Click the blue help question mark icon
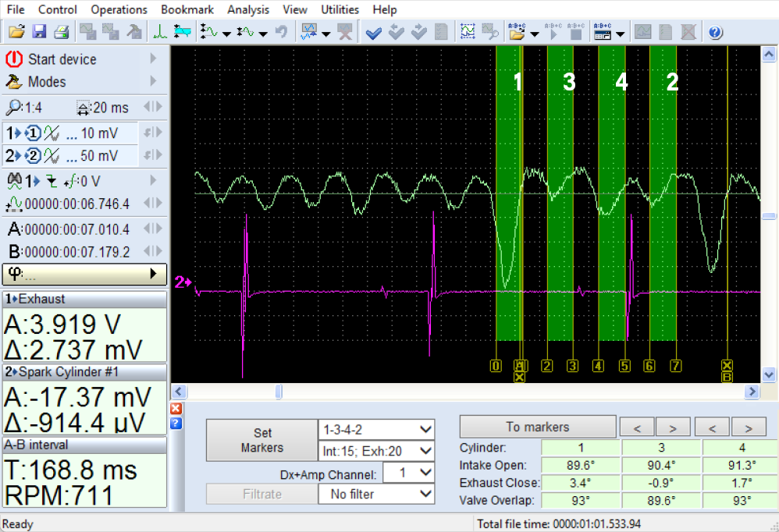 click(x=715, y=33)
